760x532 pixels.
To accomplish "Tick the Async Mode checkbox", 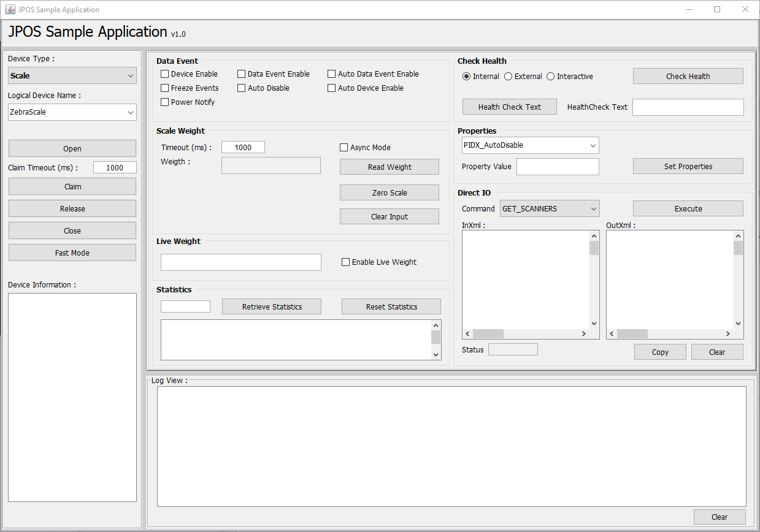I will click(x=344, y=148).
